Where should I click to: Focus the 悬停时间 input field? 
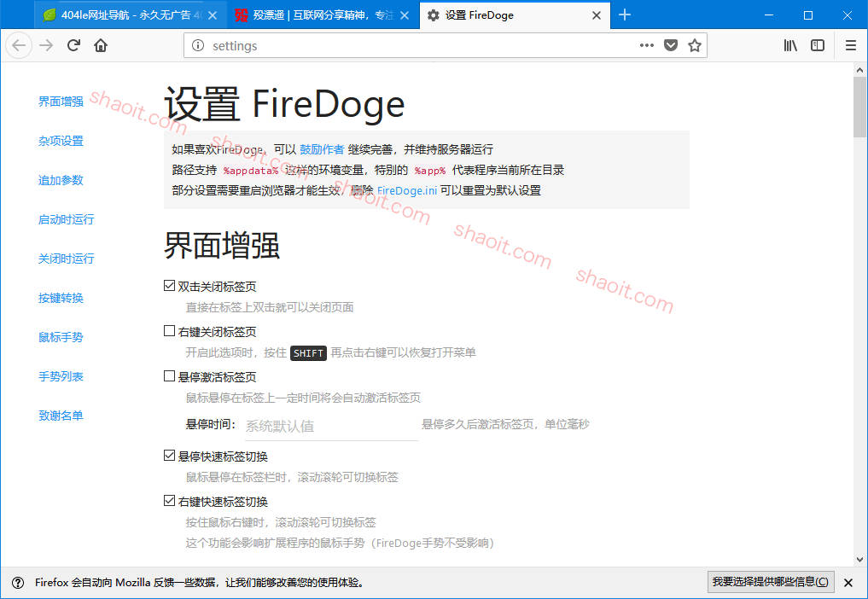coord(331,426)
